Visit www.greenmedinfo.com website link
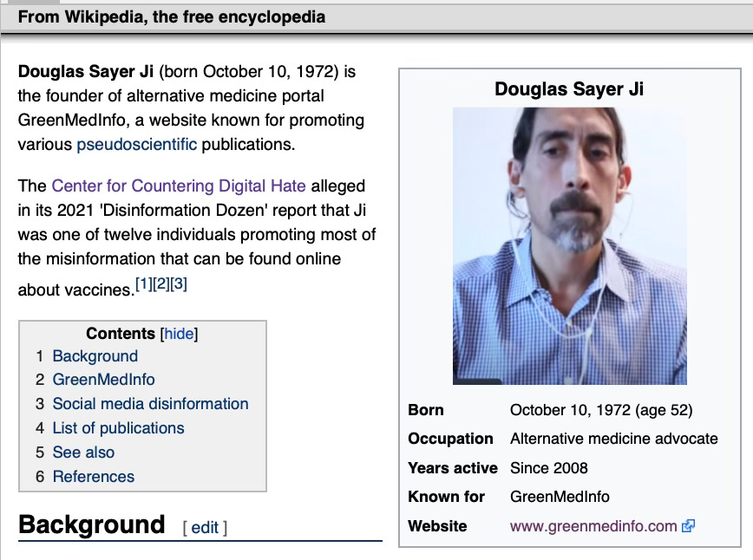This screenshot has width=753, height=560. pos(593,526)
